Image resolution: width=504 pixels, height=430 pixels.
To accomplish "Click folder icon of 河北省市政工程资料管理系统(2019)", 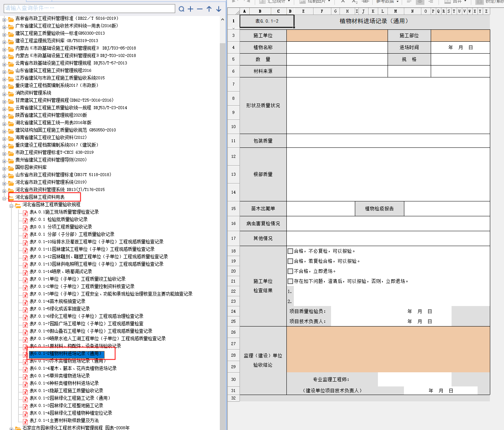I will coord(11,183).
